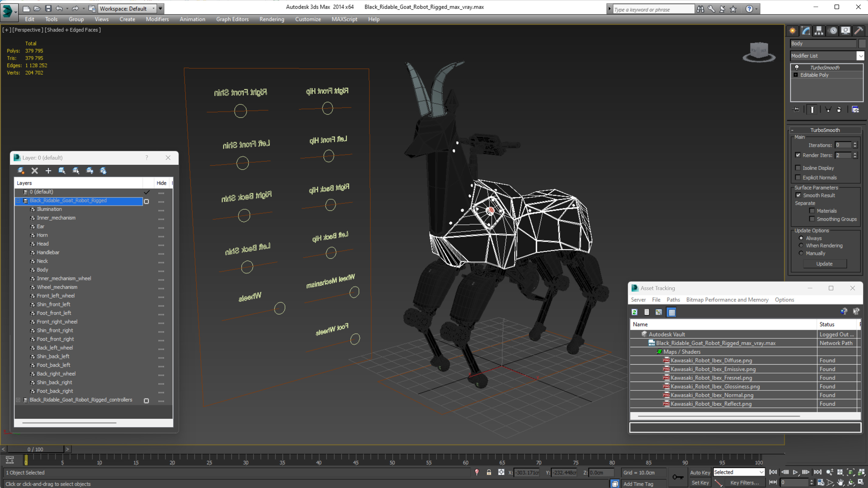
Task: Open the Create command panel tab
Action: point(792,31)
